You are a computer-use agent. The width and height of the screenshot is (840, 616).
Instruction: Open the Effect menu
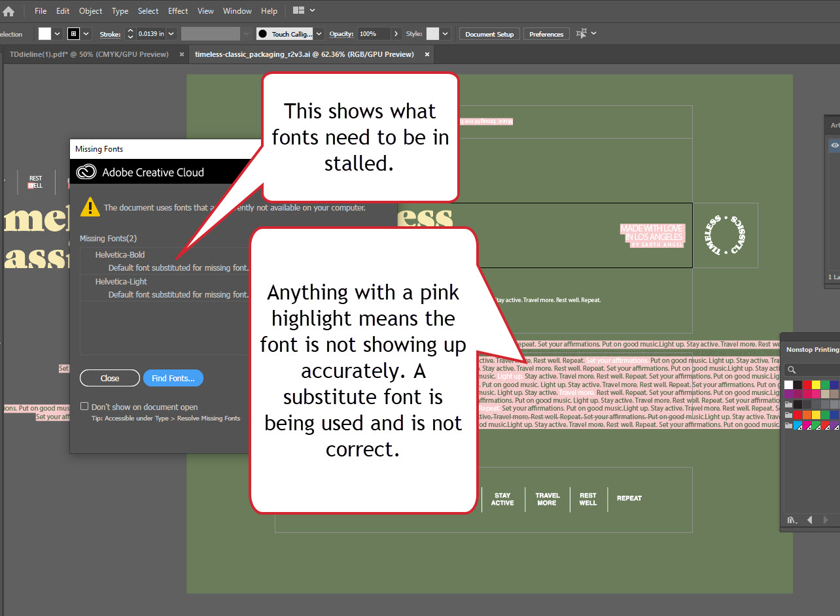coord(178,11)
